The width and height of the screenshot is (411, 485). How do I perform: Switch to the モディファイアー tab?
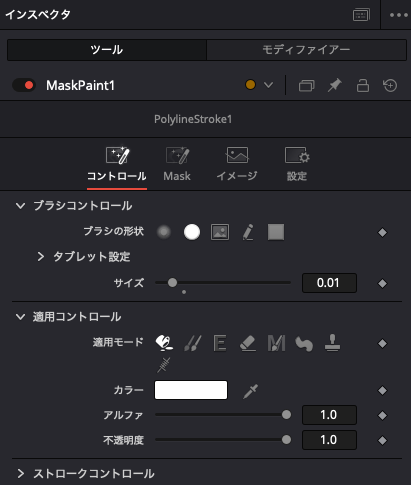click(x=306, y=50)
